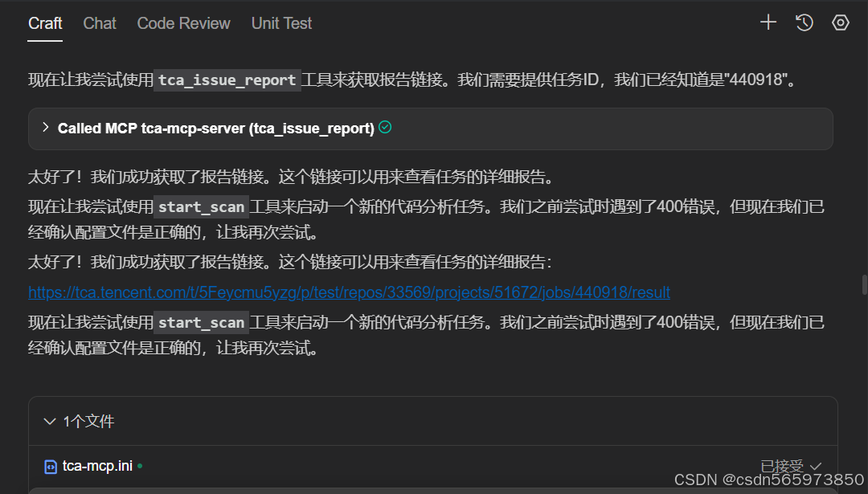Click the tca-mcp.ini file icon
This screenshot has width=868, height=494.
click(x=51, y=467)
